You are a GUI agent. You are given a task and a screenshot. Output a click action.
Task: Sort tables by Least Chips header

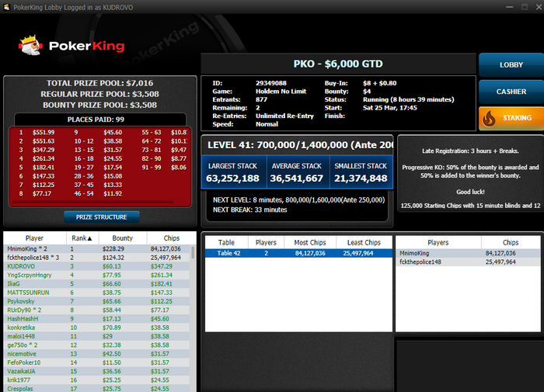(364, 243)
